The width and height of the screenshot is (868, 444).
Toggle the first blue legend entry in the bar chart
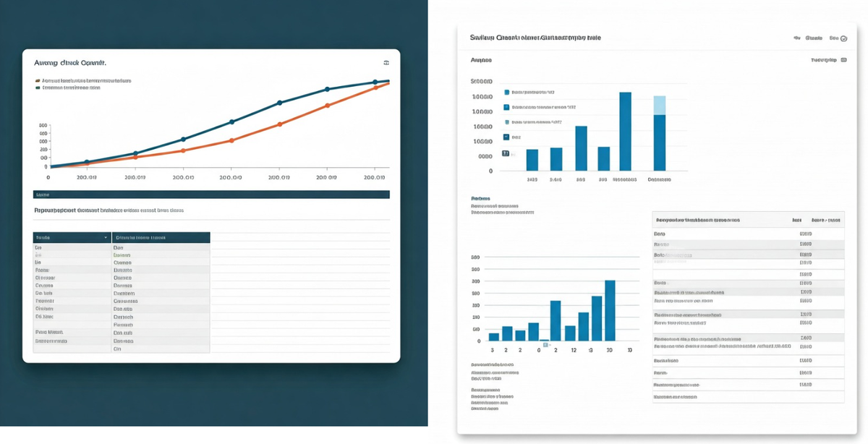pyautogui.click(x=506, y=93)
